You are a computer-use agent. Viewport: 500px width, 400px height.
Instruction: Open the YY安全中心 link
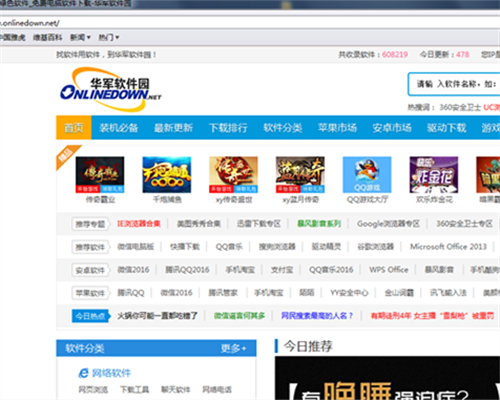click(x=349, y=293)
